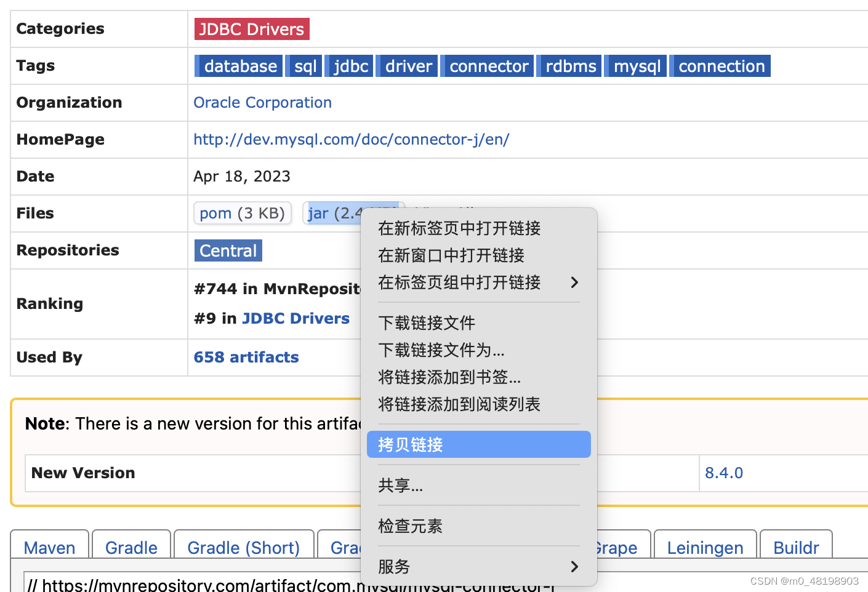Viewport: 868px width, 592px height.
Task: Select the connector tag
Action: 487,66
